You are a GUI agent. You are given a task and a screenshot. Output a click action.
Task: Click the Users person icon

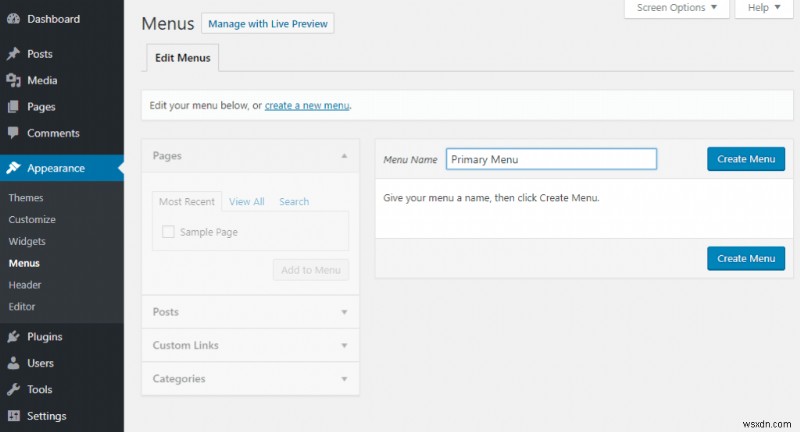point(13,363)
